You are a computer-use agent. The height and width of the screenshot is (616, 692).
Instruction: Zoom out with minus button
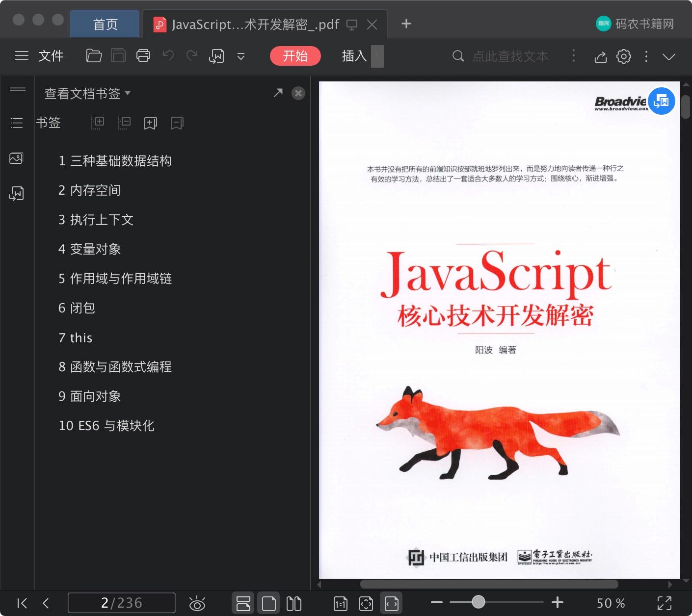click(437, 602)
